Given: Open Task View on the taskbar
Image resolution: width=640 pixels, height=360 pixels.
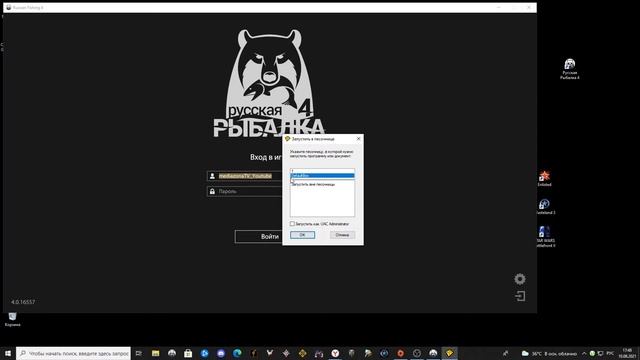Looking at the screenshot, I should click(139, 353).
